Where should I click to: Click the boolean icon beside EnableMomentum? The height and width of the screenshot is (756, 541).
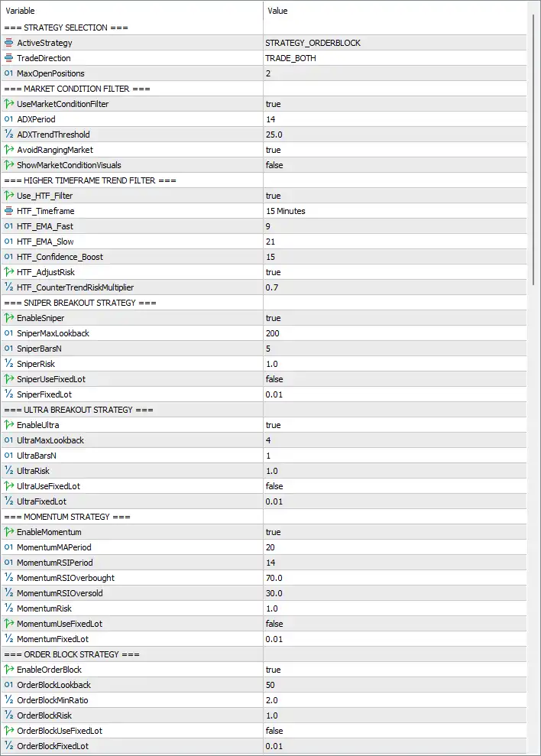(x=8, y=532)
